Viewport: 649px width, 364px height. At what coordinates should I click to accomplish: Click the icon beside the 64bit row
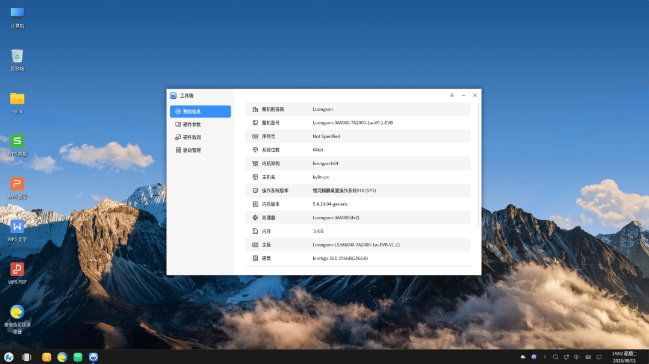[x=255, y=150]
